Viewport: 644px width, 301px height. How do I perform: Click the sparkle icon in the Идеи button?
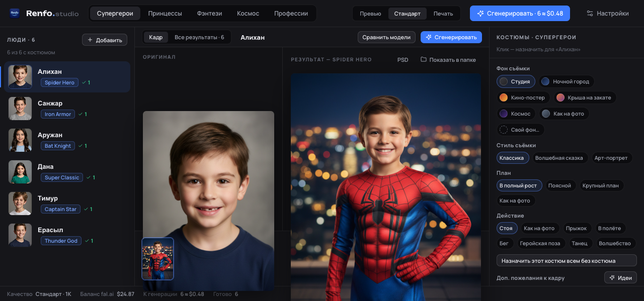(x=612, y=277)
